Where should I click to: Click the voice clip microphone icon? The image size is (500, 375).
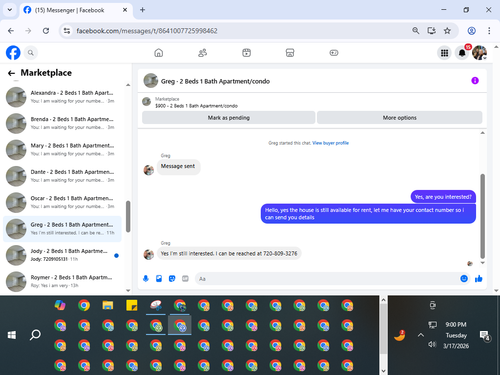(146, 279)
